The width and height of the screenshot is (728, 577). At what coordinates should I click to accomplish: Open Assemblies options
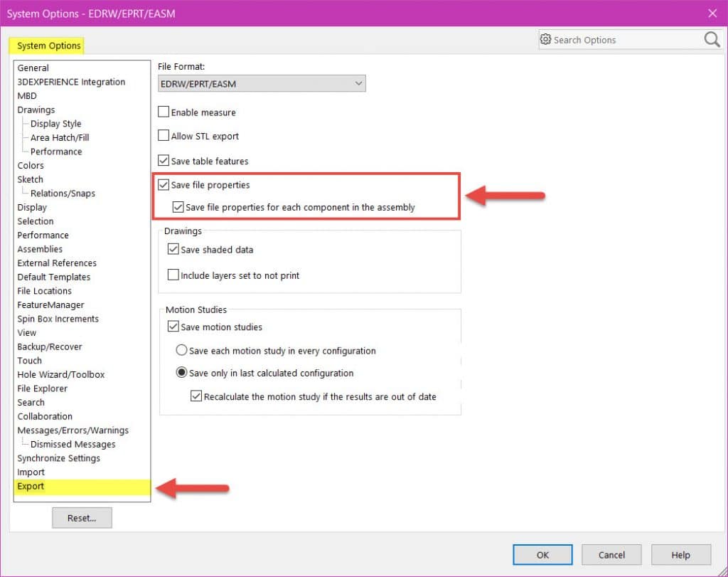point(40,249)
